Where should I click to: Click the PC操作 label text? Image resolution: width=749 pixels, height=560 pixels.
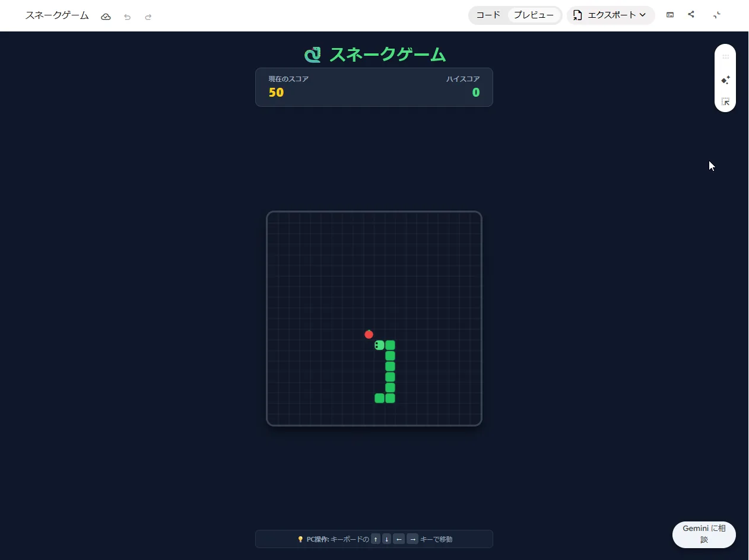pos(318,539)
